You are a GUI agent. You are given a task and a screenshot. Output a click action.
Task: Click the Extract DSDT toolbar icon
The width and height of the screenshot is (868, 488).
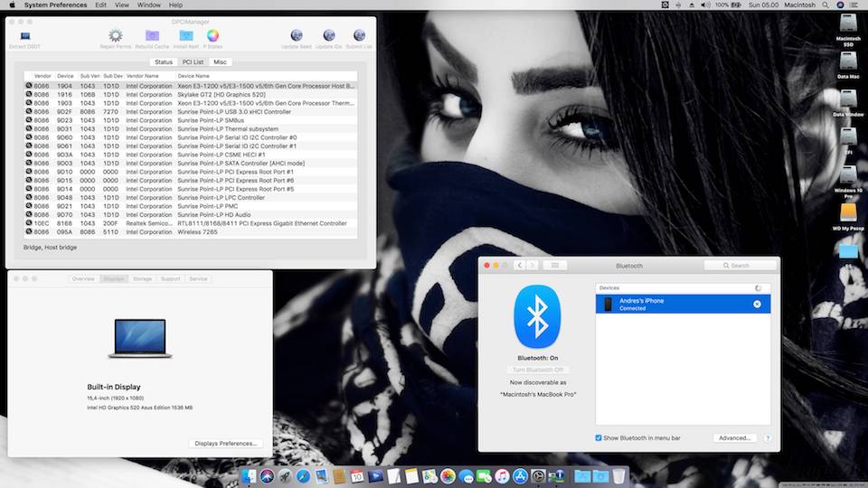[24, 36]
